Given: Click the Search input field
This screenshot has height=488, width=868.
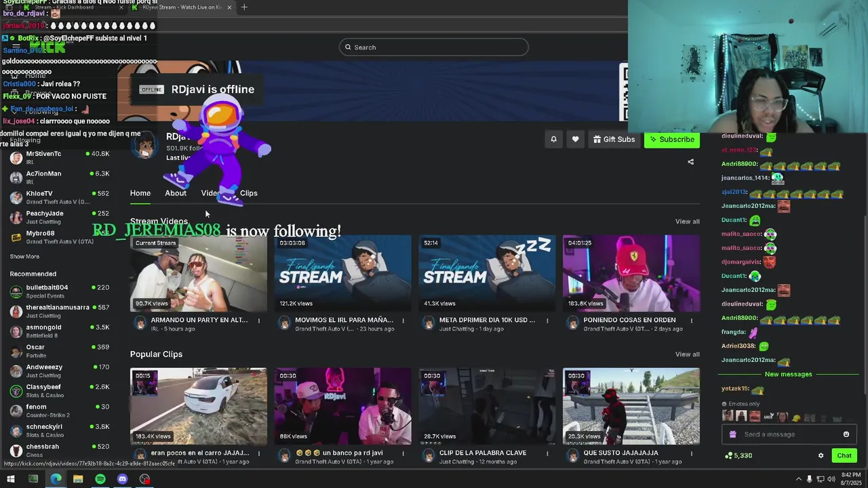Looking at the screenshot, I should click(434, 47).
